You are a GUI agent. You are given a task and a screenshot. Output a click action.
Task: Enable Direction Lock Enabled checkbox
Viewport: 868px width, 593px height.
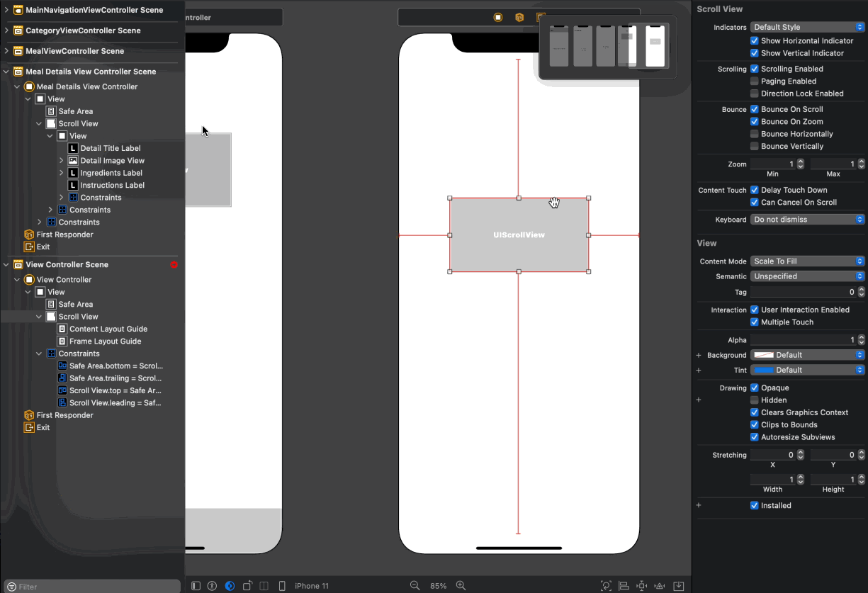point(754,93)
